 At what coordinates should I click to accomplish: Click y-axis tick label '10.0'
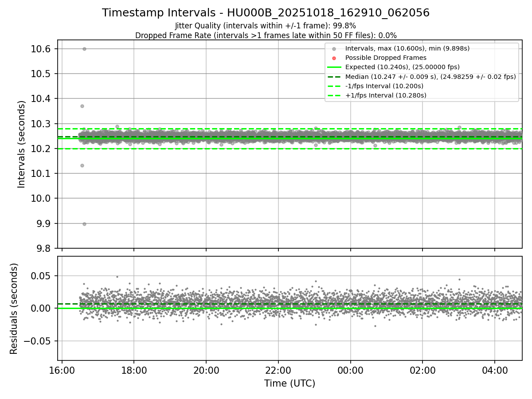[x=41, y=198]
